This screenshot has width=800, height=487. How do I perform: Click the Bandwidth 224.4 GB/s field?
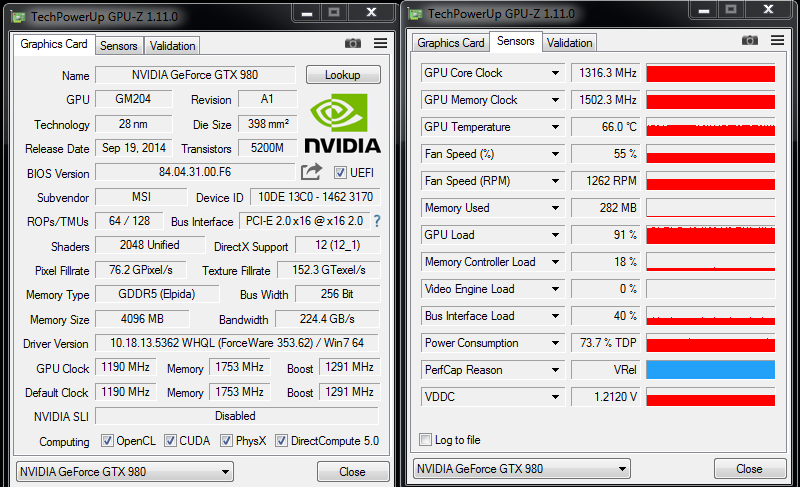pos(328,319)
